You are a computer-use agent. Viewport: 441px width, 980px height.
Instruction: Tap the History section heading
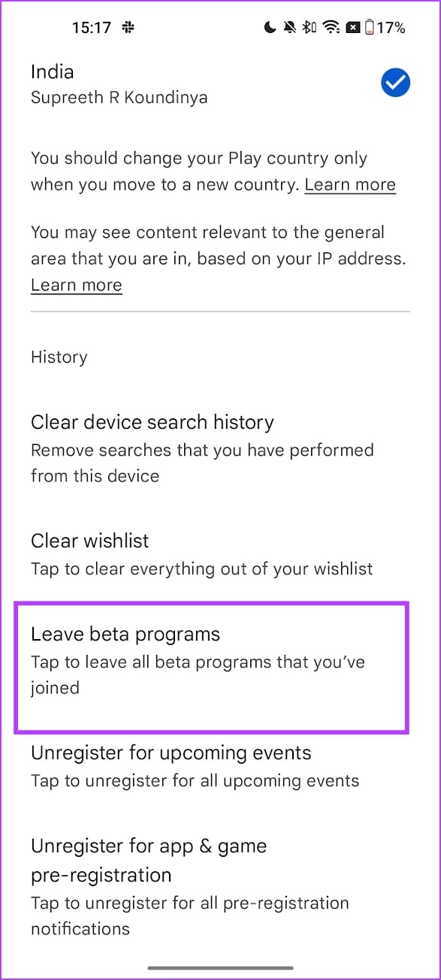(59, 357)
